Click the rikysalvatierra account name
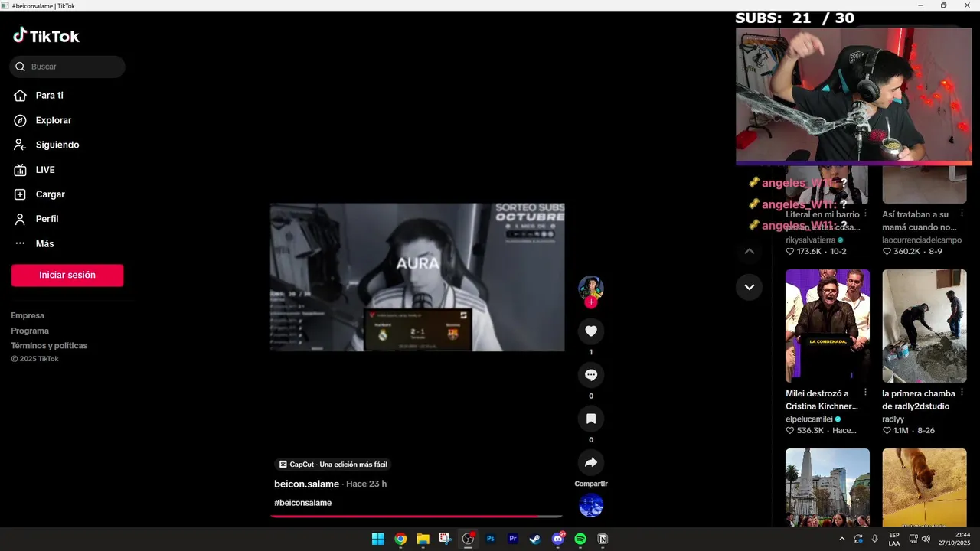 pyautogui.click(x=811, y=240)
